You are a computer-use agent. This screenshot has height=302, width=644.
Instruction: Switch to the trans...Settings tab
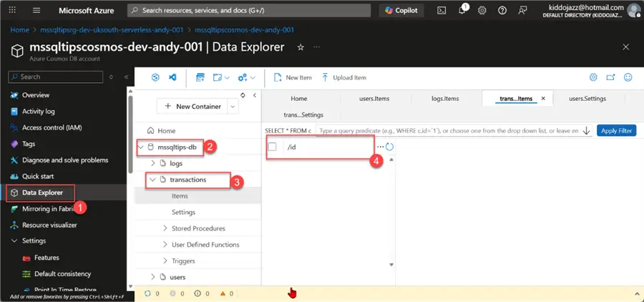point(303,115)
